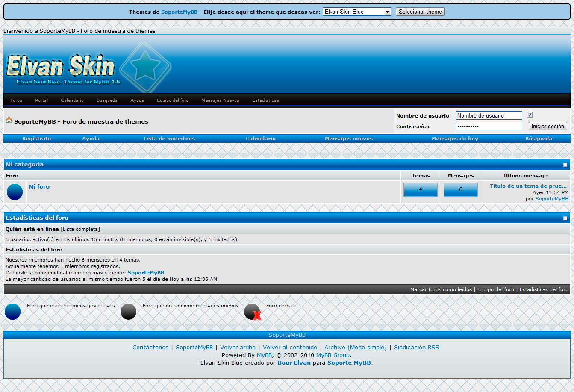Open newest member SoporteMyBB profile link
Screen dimensions: 574x392
[146, 273]
